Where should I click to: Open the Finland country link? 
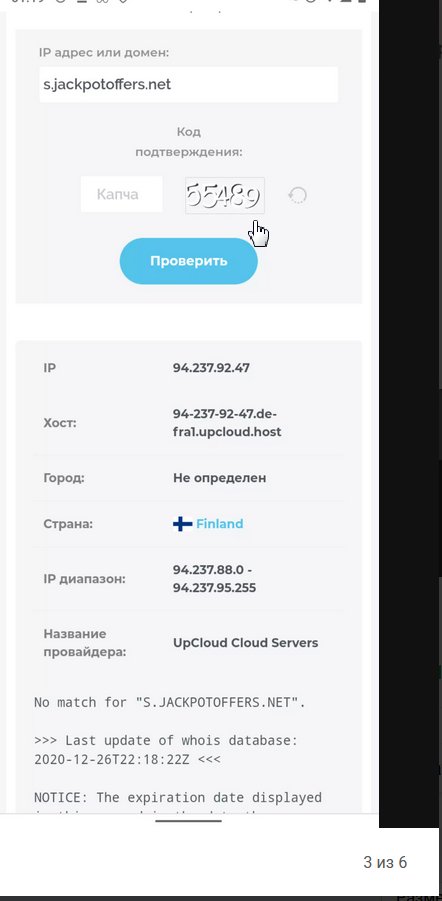[220, 524]
